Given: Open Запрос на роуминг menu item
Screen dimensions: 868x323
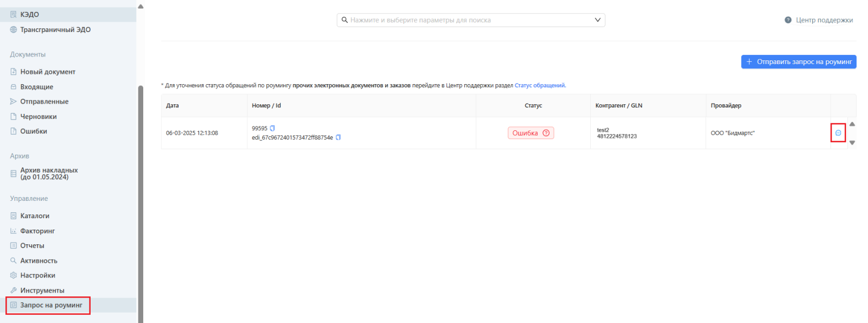Looking at the screenshot, I should [51, 305].
